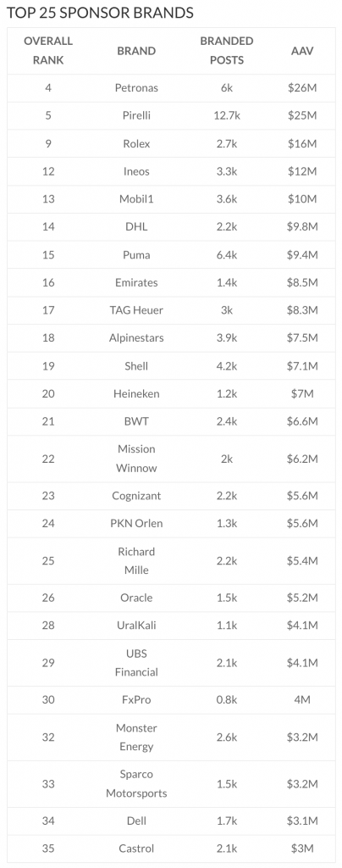Click the OVERALL RANK column header
The image size is (342, 868).
coord(48,50)
